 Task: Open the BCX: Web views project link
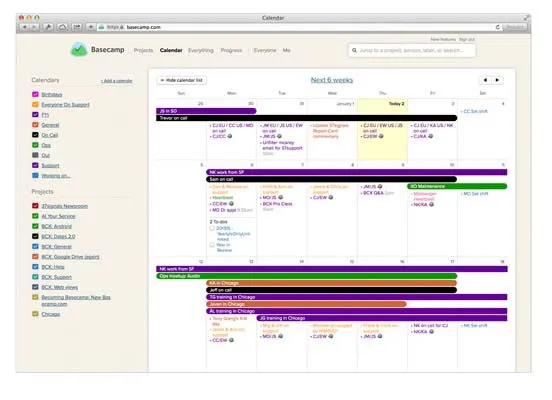pos(60,287)
